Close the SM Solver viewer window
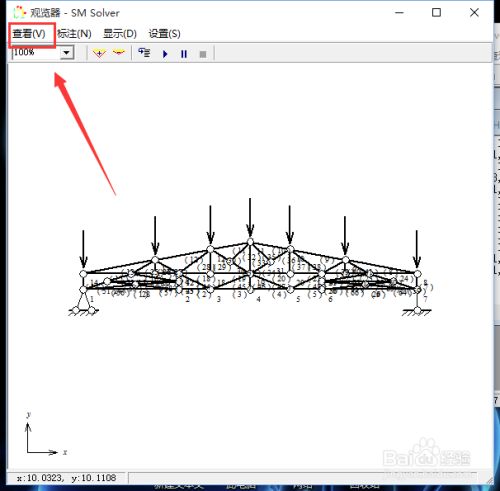Image resolution: width=500 pixels, height=491 pixels. (x=474, y=13)
